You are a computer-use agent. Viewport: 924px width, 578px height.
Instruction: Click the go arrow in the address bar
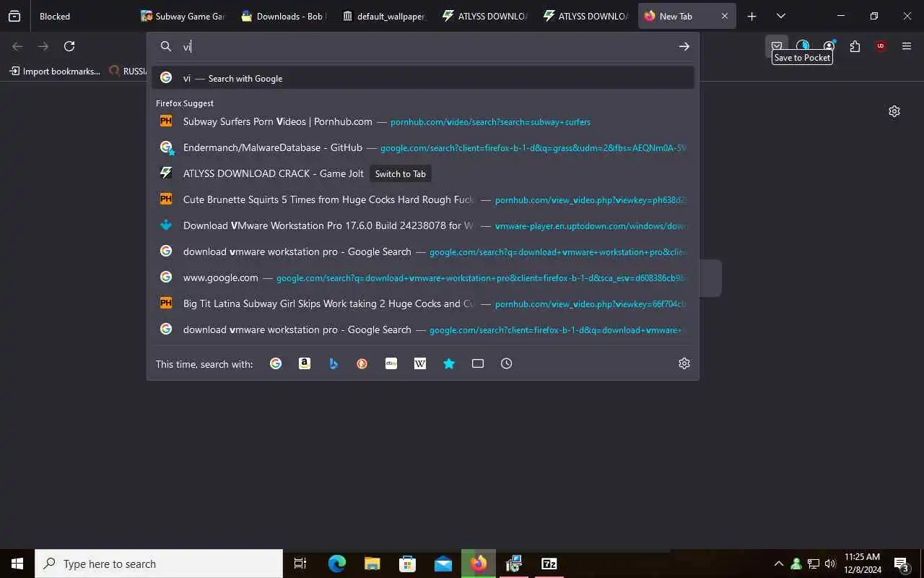tap(684, 46)
